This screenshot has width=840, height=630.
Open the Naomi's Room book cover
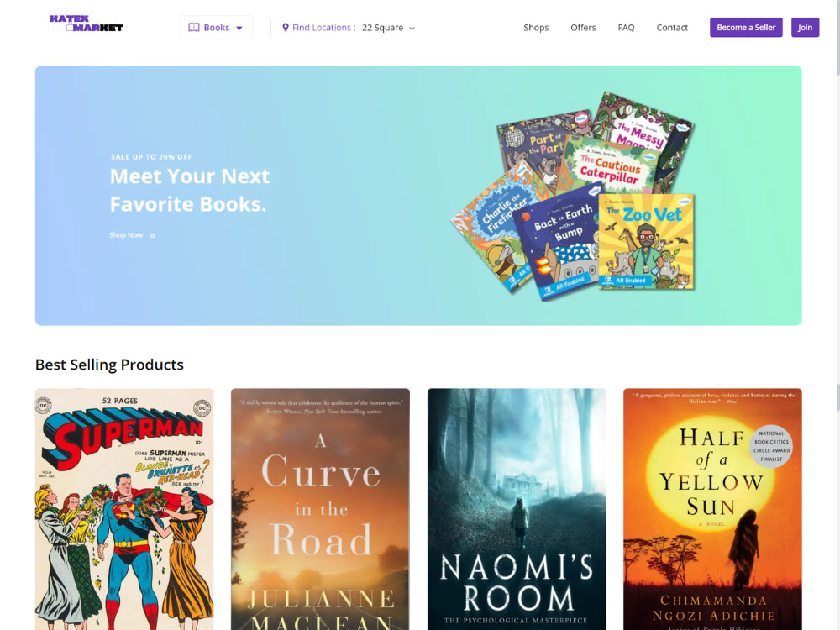pos(517,509)
